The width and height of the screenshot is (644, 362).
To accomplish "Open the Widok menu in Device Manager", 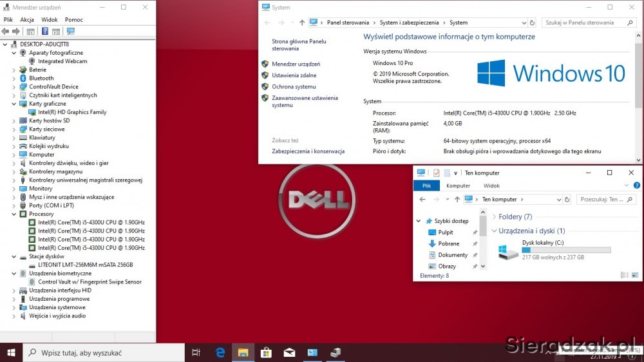I will pos(50,20).
